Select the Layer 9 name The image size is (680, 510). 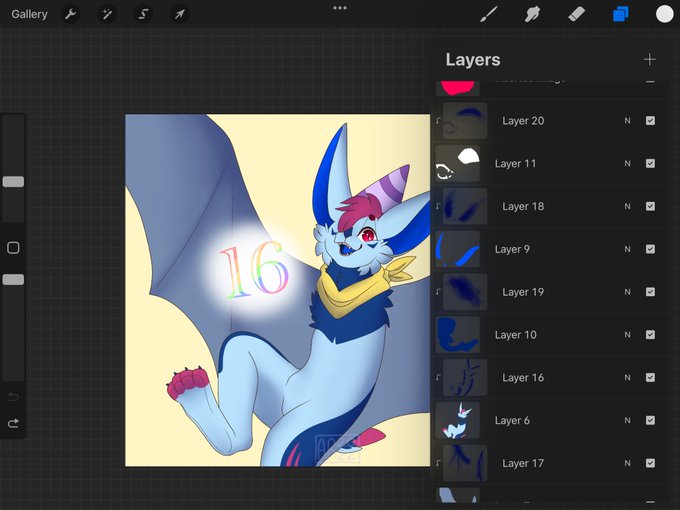tap(512, 249)
